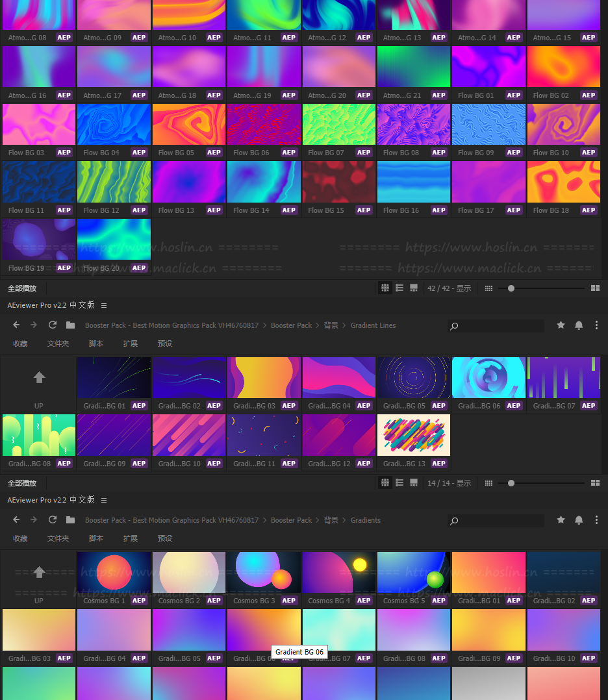The image size is (608, 700).
Task: Click 全部播放 button above Gradient Lines panel
Action: pos(22,288)
